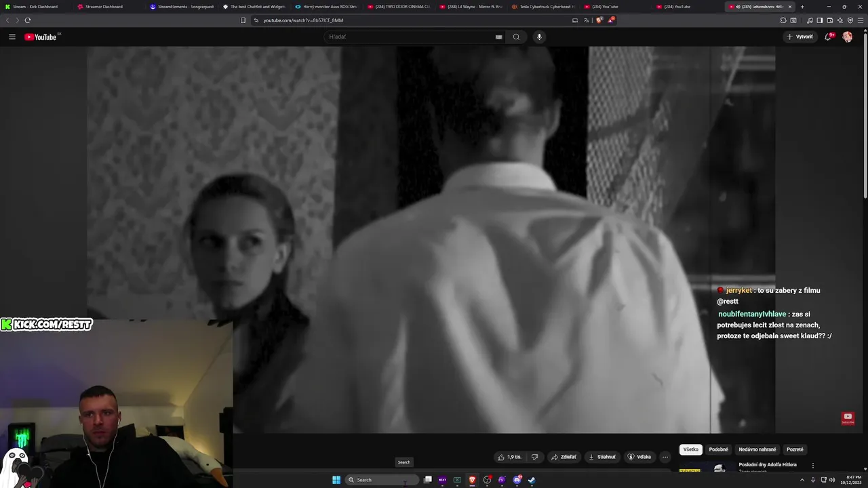
Task: Open Poslední dny Adolfa Hitlera video suggestion
Action: point(768,465)
